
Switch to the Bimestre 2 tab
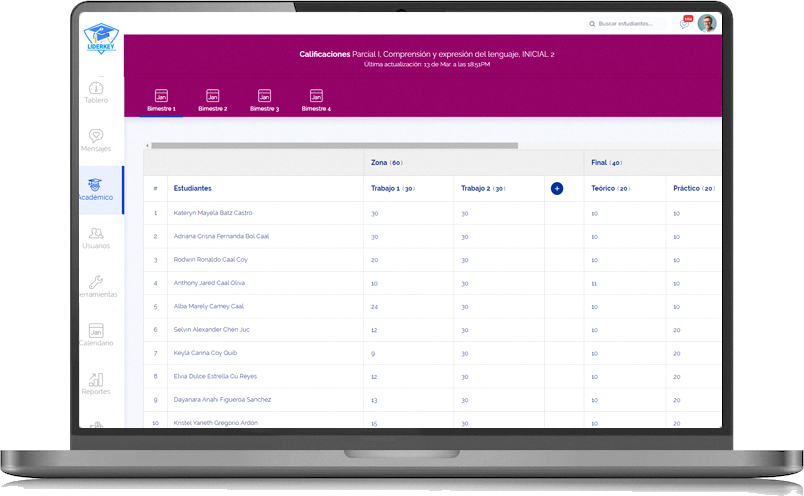click(212, 100)
